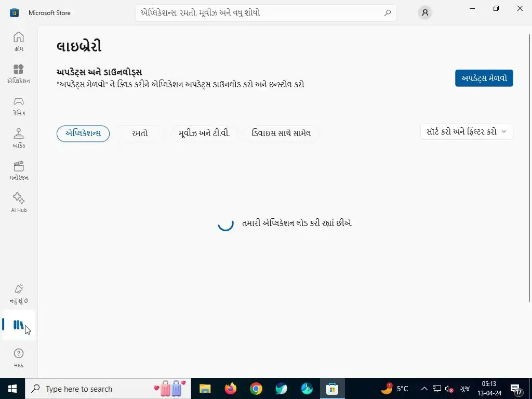The height and width of the screenshot is (399, 532).
Task: Click the Microsoft Store logo icon in title bar
Action: pos(14,13)
